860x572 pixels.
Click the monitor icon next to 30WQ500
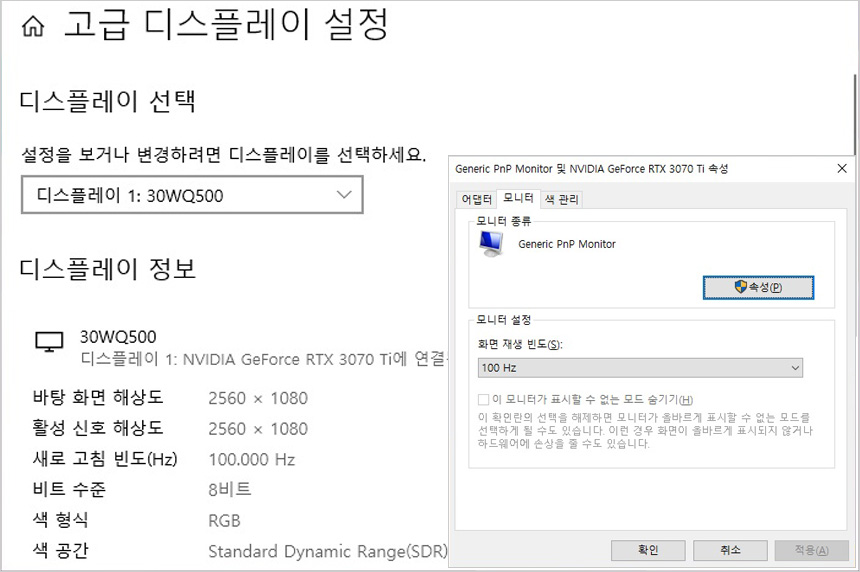point(49,343)
